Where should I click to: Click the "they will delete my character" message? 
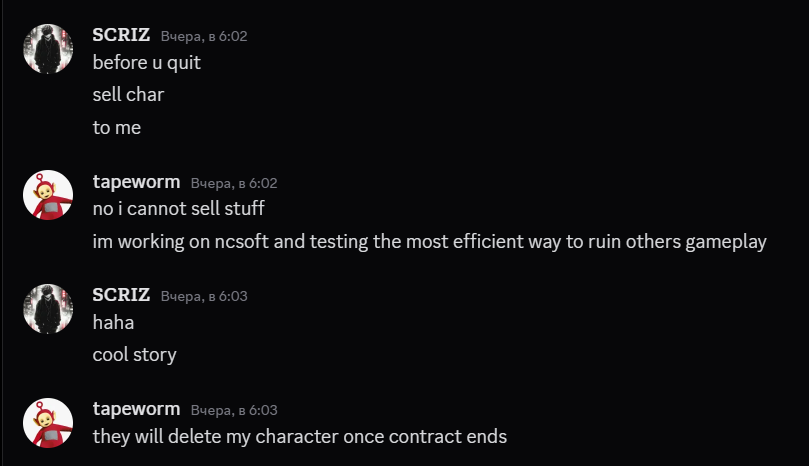[x=299, y=436]
